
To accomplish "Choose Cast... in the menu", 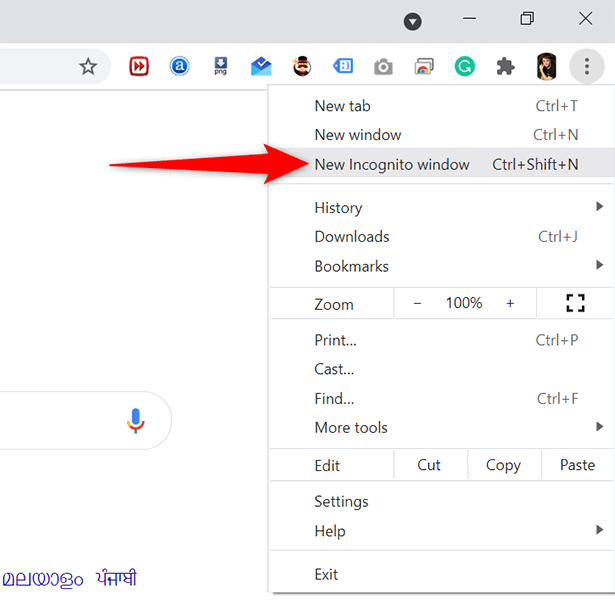I will [x=442, y=369].
